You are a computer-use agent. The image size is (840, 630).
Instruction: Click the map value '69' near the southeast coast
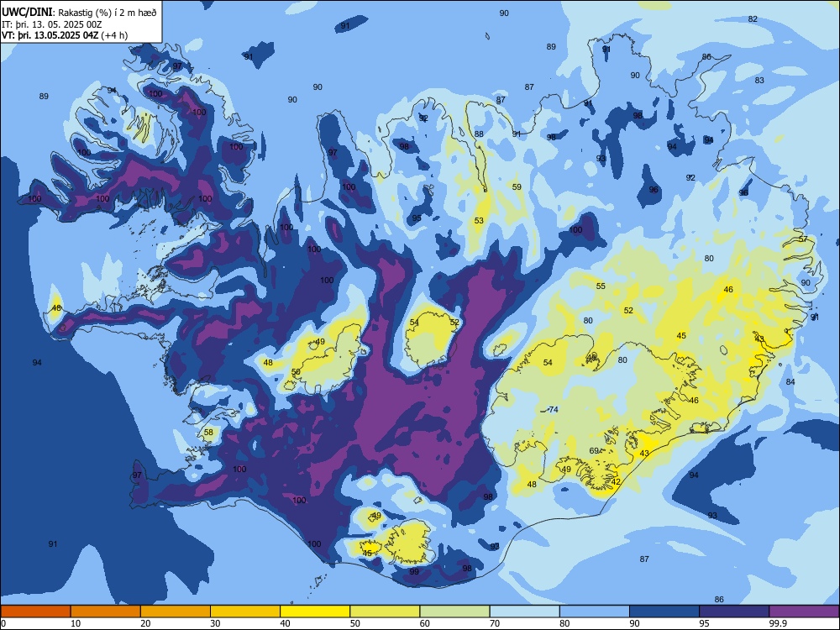coord(594,450)
